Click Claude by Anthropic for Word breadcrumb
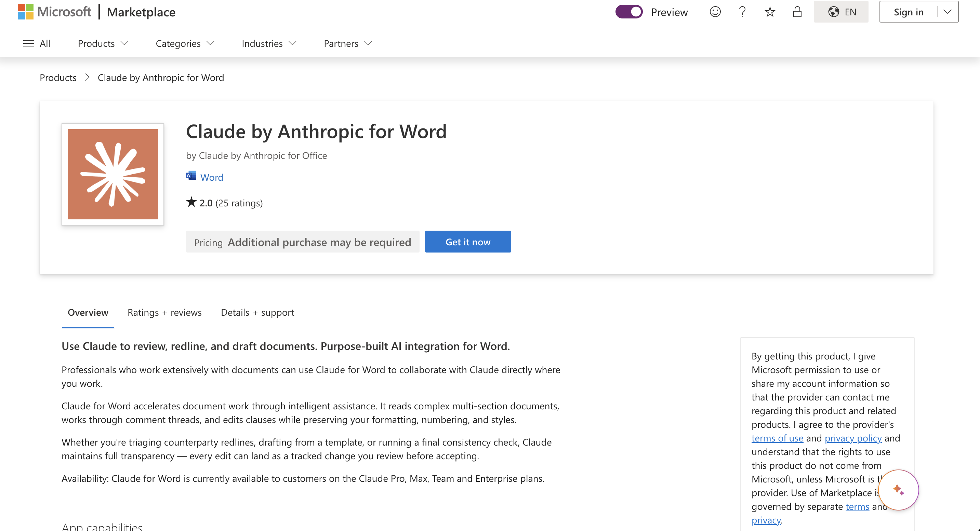Screen dimensions: 980x531 click(x=161, y=78)
